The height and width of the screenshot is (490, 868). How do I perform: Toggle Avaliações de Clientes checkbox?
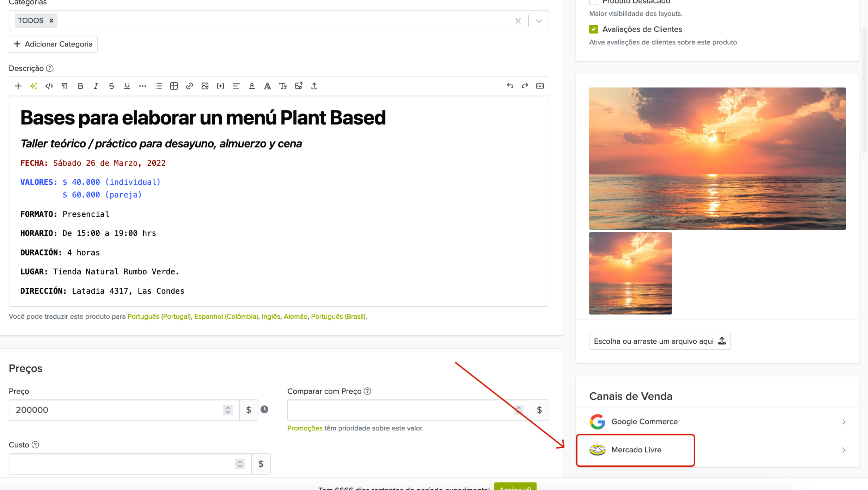click(x=594, y=29)
